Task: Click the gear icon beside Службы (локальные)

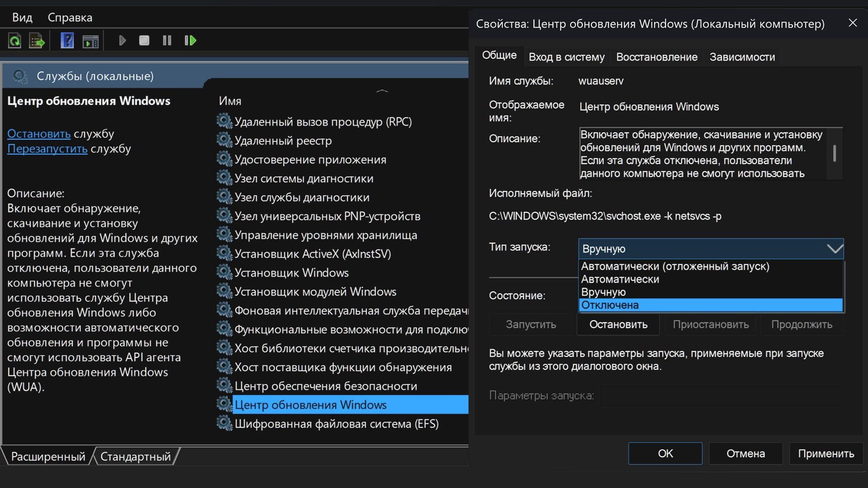Action: point(20,76)
